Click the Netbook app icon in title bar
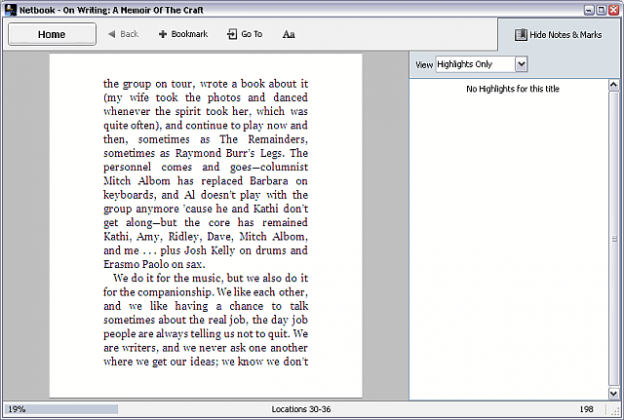 coord(9,8)
